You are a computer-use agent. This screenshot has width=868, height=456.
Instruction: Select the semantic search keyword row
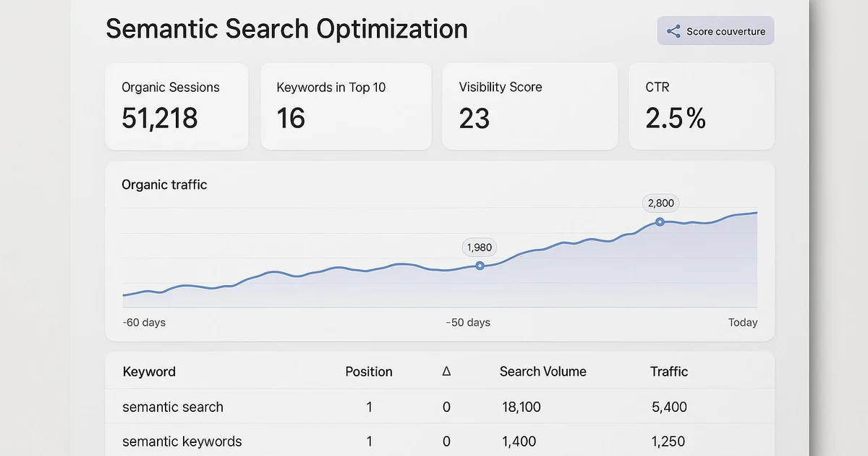pos(440,407)
